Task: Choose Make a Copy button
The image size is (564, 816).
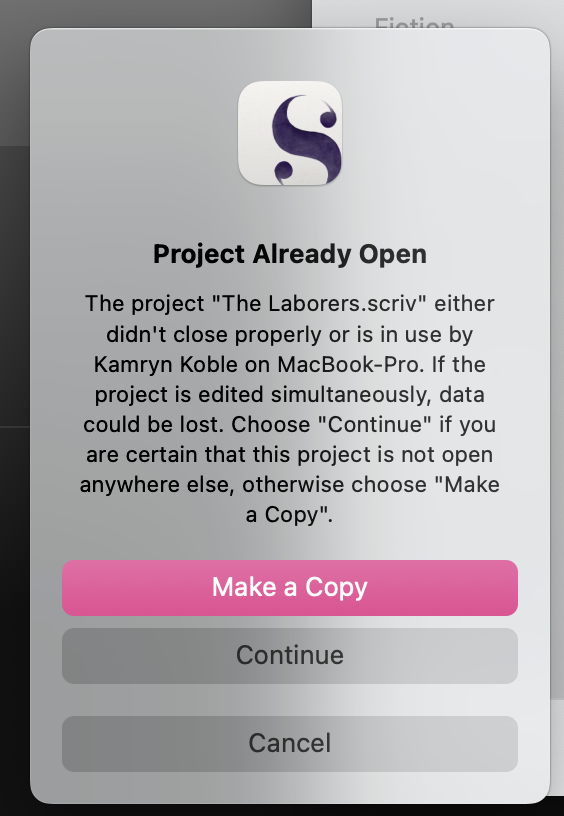Action: click(290, 588)
